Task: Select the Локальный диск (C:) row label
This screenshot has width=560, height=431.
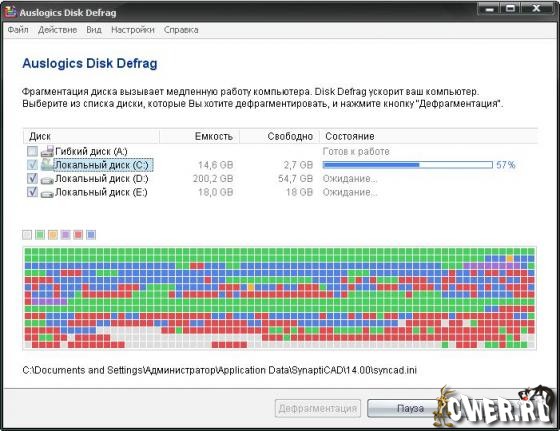Action: coord(103,165)
